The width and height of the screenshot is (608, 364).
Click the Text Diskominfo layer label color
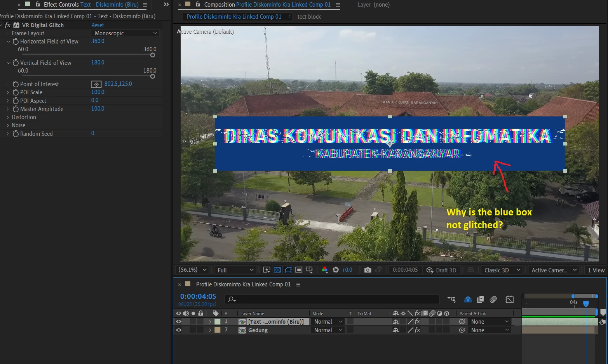[x=218, y=322]
